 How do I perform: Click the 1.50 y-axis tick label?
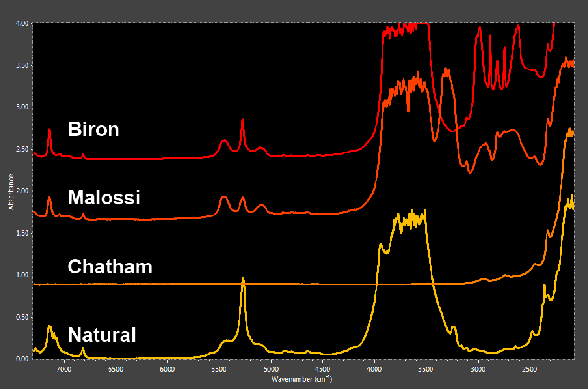(x=22, y=233)
